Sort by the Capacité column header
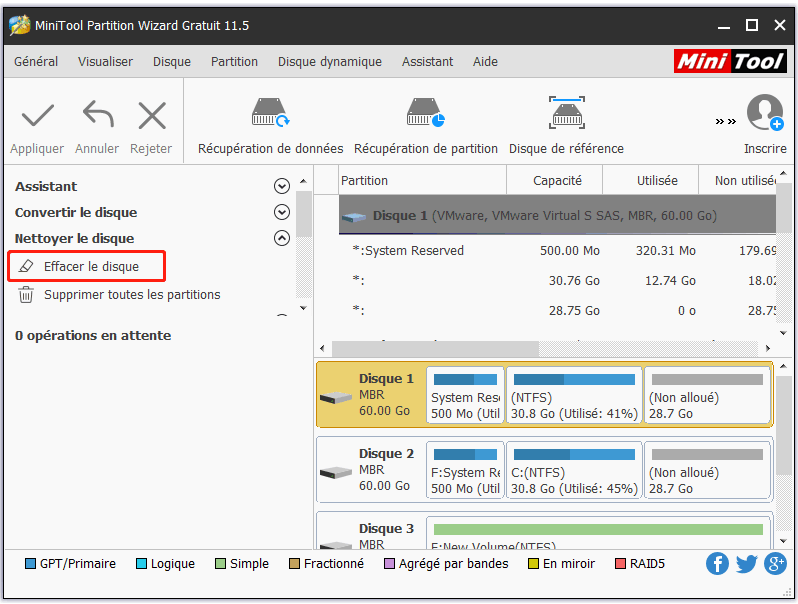The image size is (798, 604). [555, 181]
